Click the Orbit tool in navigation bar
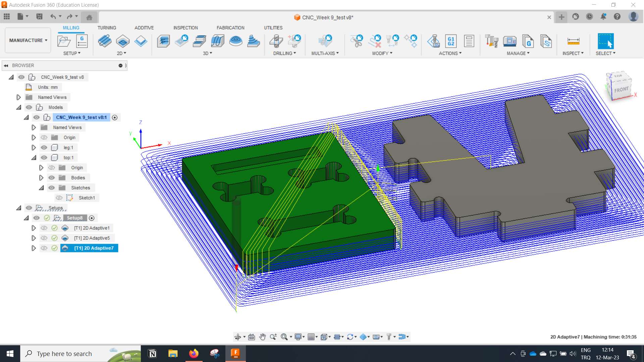Viewport: 644px width, 362px height. (x=238, y=337)
